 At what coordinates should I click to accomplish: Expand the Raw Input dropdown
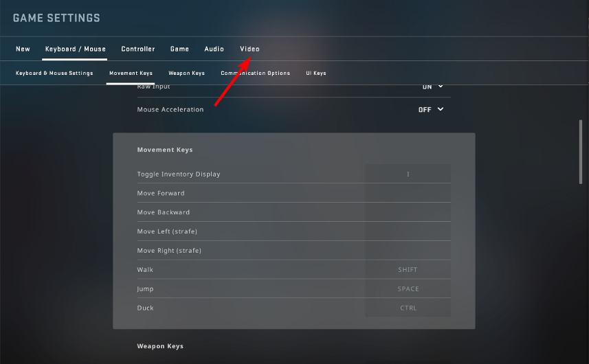pyautogui.click(x=433, y=87)
